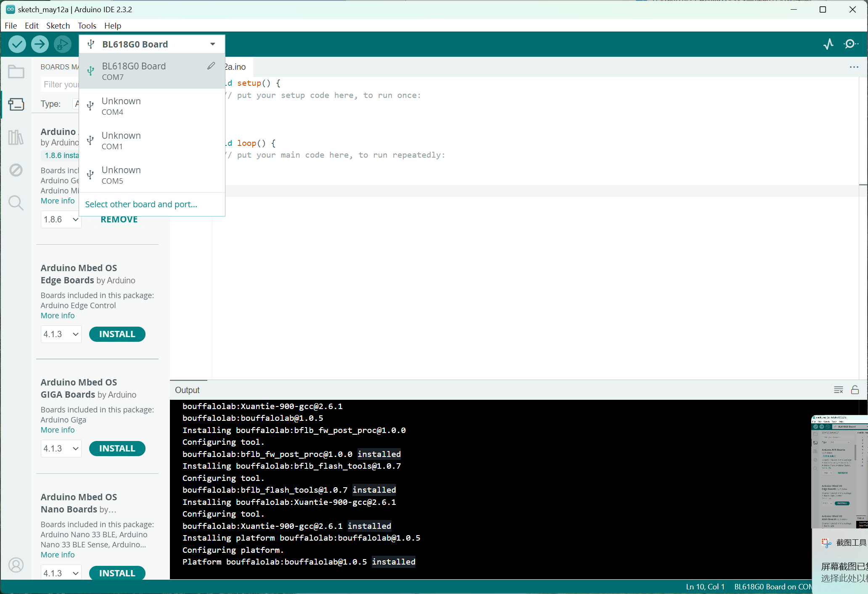This screenshot has width=868, height=594.
Task: Expand the Arduino Mbed OS 4.1.3 version dropdown
Action: point(60,334)
